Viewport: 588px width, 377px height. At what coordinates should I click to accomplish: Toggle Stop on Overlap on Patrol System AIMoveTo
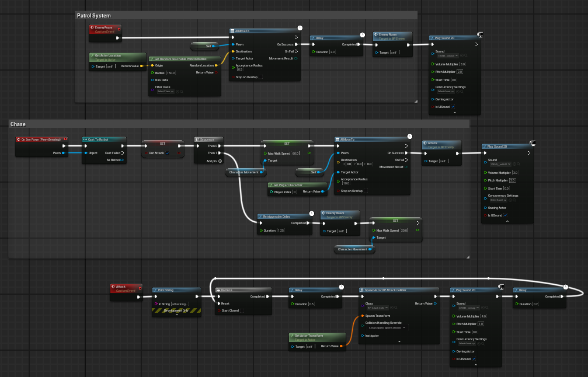[260, 77]
